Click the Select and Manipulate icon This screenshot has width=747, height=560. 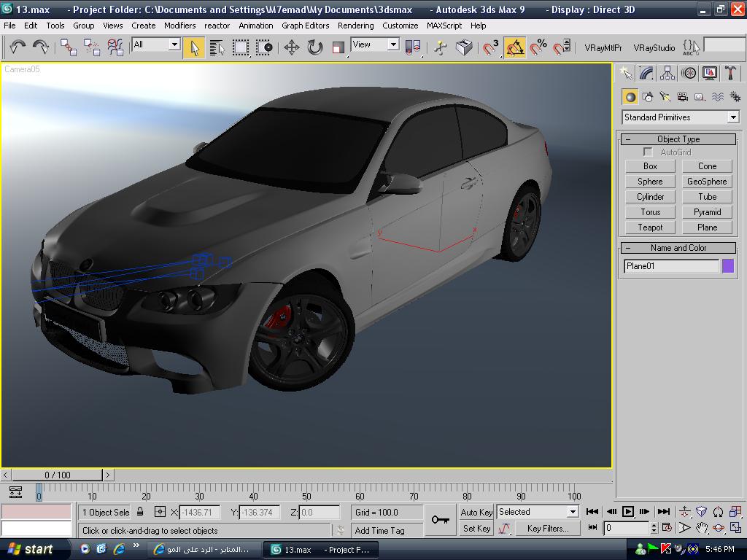(x=441, y=47)
